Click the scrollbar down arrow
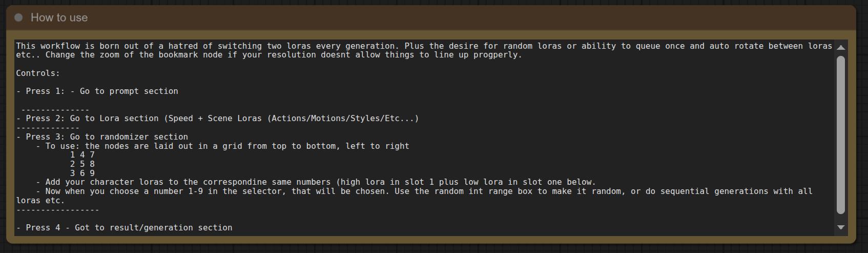868x253 pixels. pos(840,227)
